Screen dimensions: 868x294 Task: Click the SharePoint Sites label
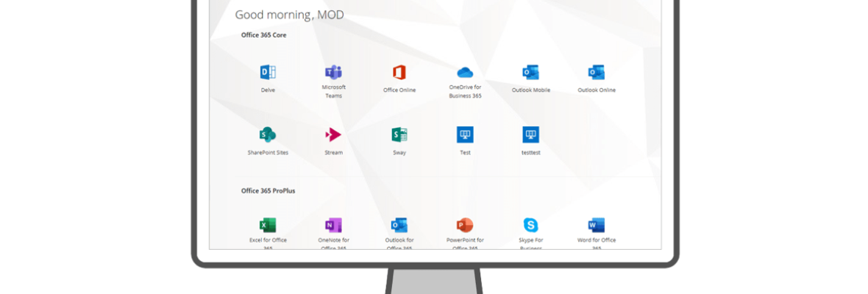pyautogui.click(x=268, y=153)
